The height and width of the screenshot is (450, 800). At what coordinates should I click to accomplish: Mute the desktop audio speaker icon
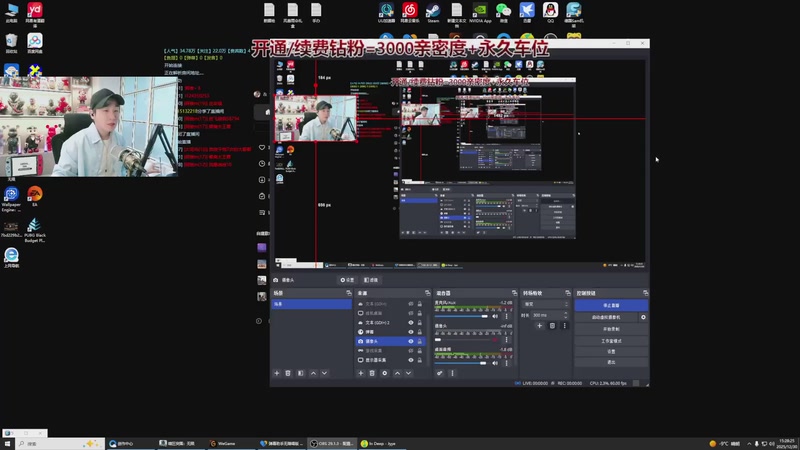pos(495,363)
